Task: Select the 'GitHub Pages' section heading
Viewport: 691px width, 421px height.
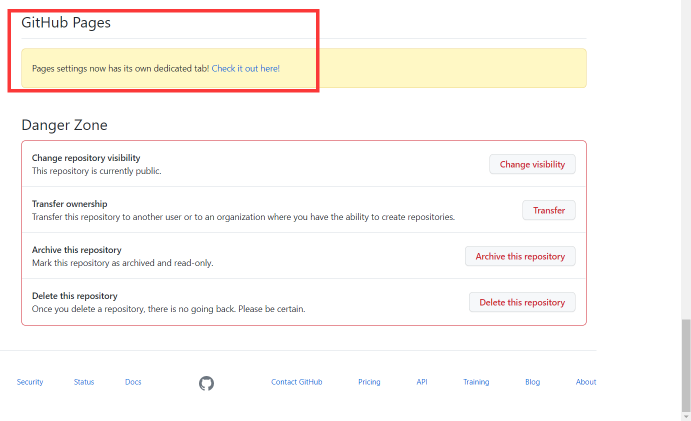Action: point(66,22)
